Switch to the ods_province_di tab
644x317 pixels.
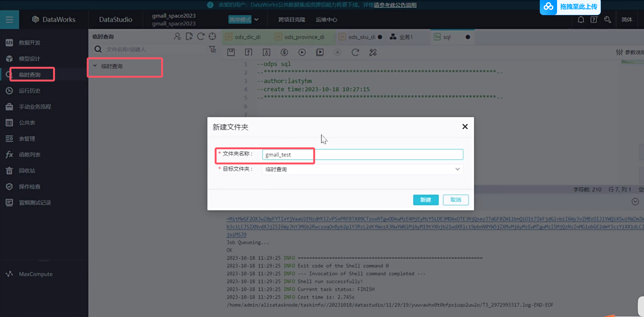pos(304,37)
